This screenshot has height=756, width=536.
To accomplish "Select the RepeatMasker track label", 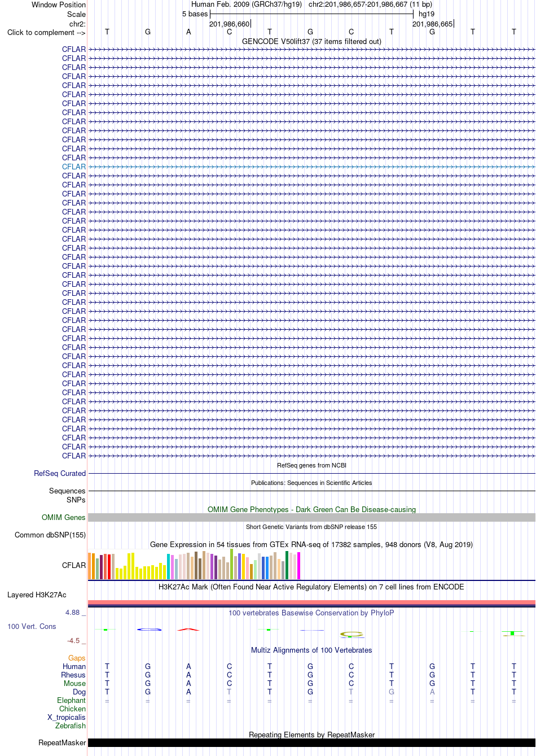I will point(62,742).
